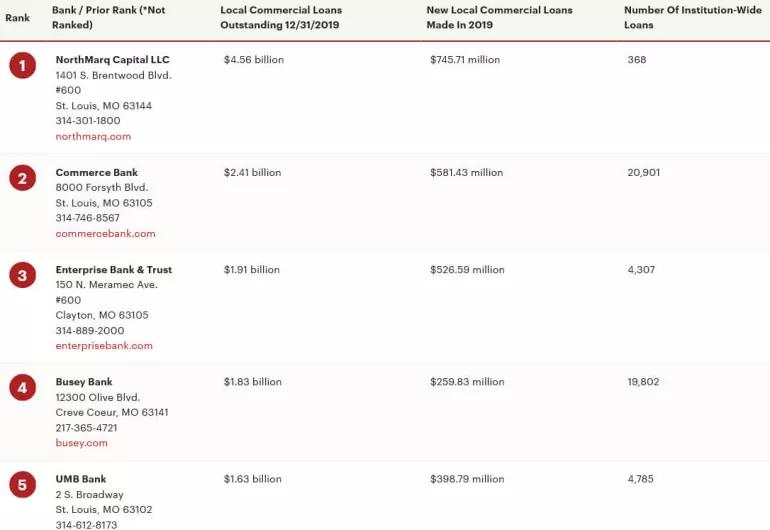Click the Enterprise Bank & Trust name

coord(114,269)
